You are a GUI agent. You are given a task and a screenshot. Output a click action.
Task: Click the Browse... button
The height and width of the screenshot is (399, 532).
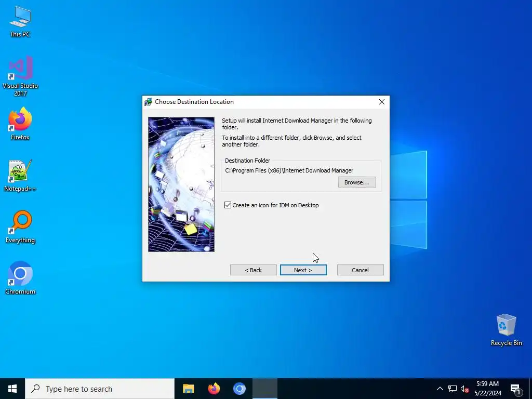[x=357, y=182]
